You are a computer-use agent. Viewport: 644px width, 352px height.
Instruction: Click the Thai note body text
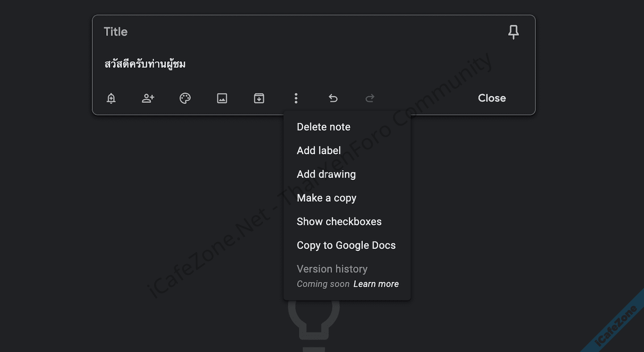(x=145, y=64)
